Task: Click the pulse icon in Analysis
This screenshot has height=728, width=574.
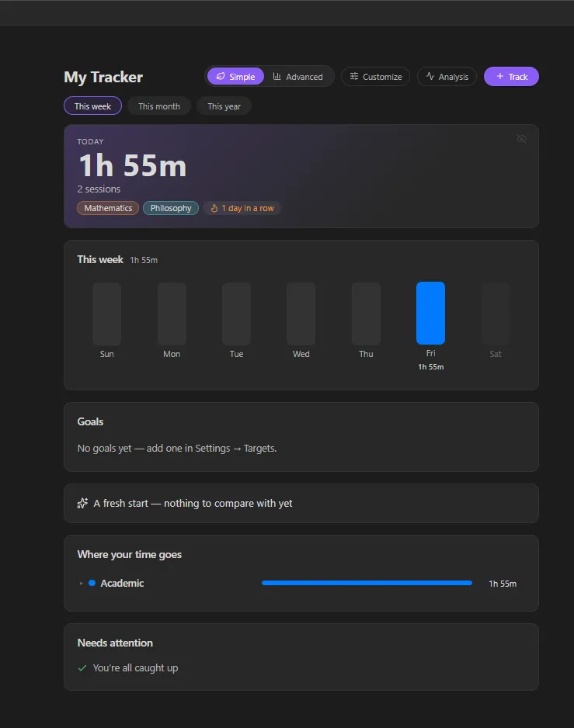Action: [x=430, y=76]
